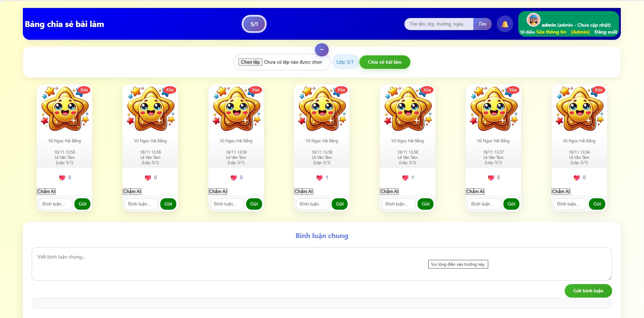Click the Tìm search button
Viewport: 644px width, 318px height.
tap(482, 24)
